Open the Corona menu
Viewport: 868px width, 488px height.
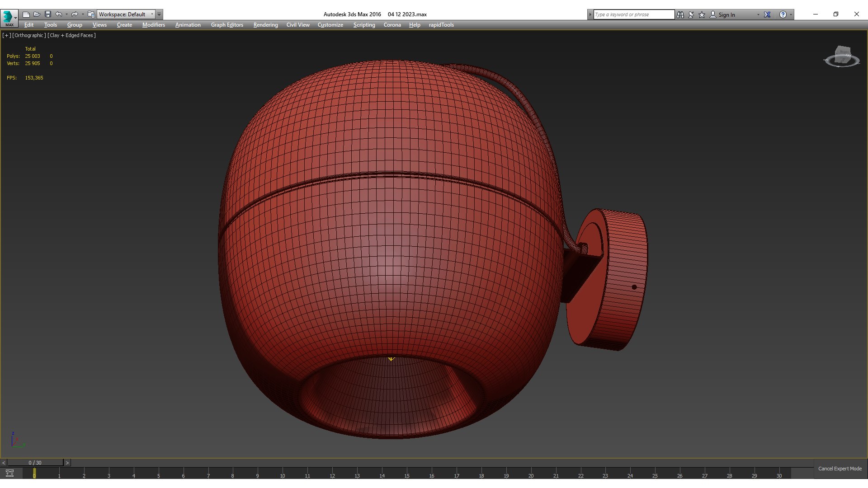click(392, 25)
